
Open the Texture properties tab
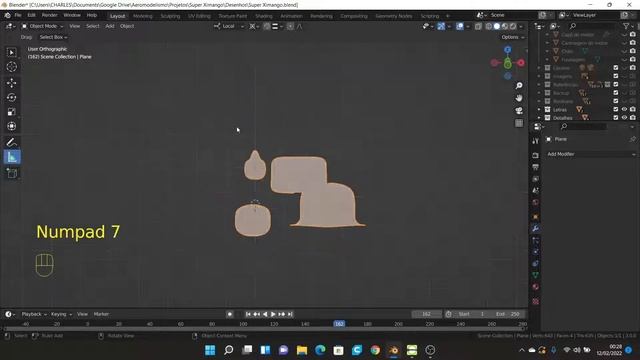pyautogui.click(x=535, y=302)
